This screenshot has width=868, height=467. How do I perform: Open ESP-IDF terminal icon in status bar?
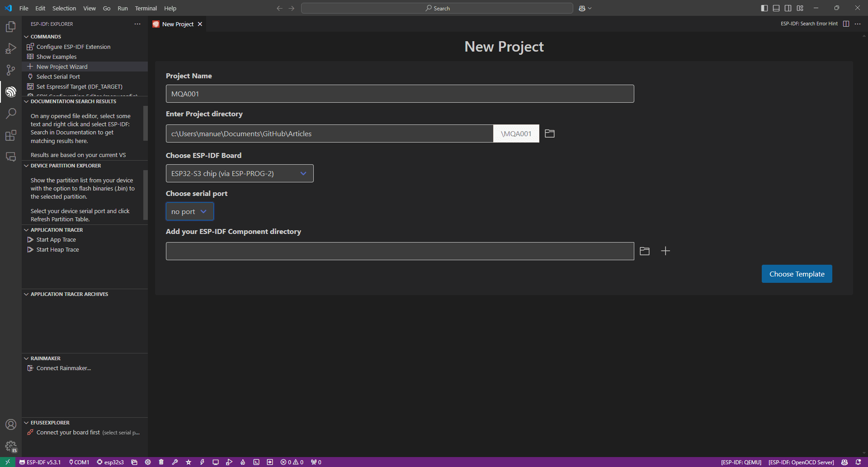(256, 462)
